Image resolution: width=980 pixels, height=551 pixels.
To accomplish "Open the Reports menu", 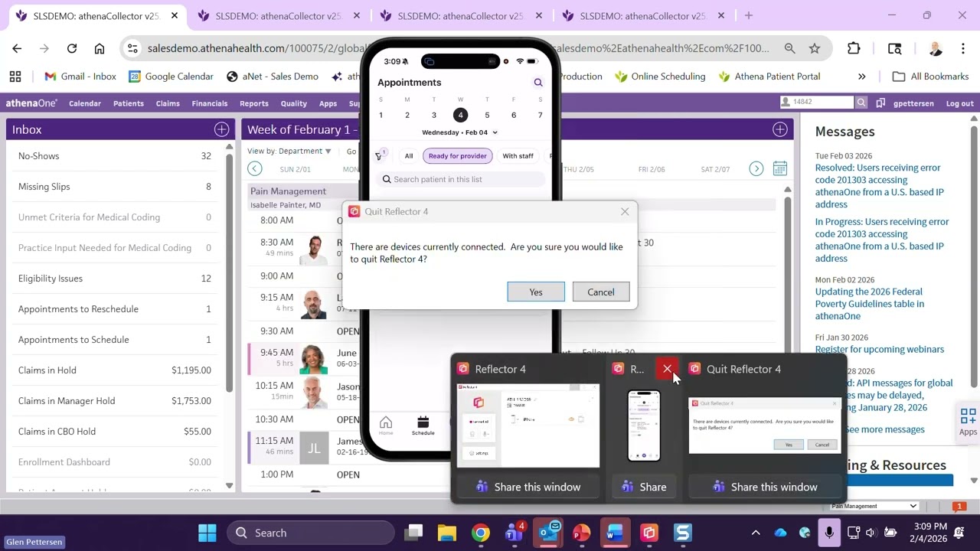I will (x=254, y=103).
